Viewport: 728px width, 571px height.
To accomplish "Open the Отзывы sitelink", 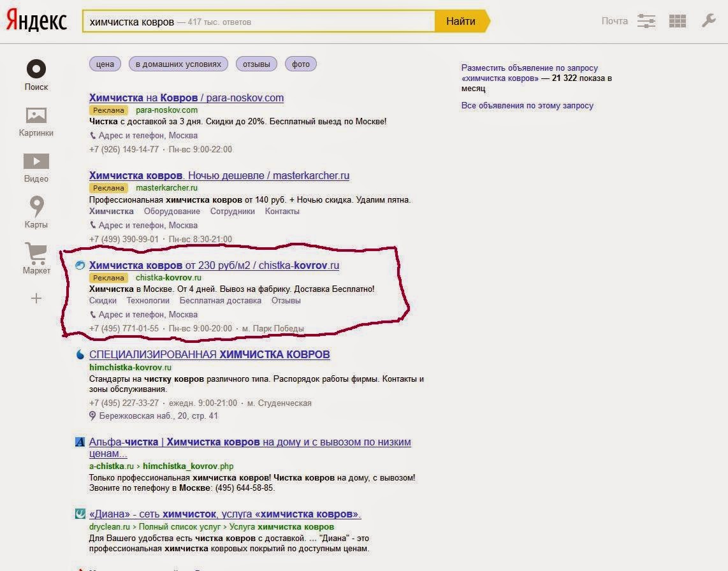I will point(286,300).
